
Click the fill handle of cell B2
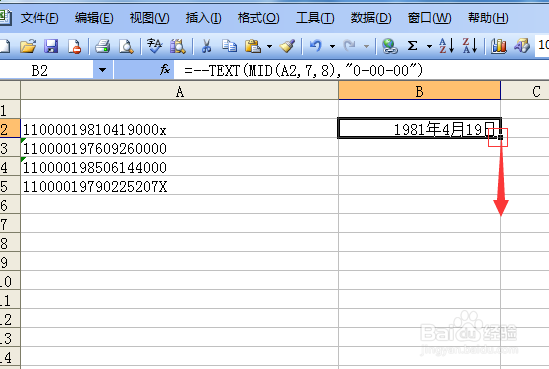[x=500, y=137]
